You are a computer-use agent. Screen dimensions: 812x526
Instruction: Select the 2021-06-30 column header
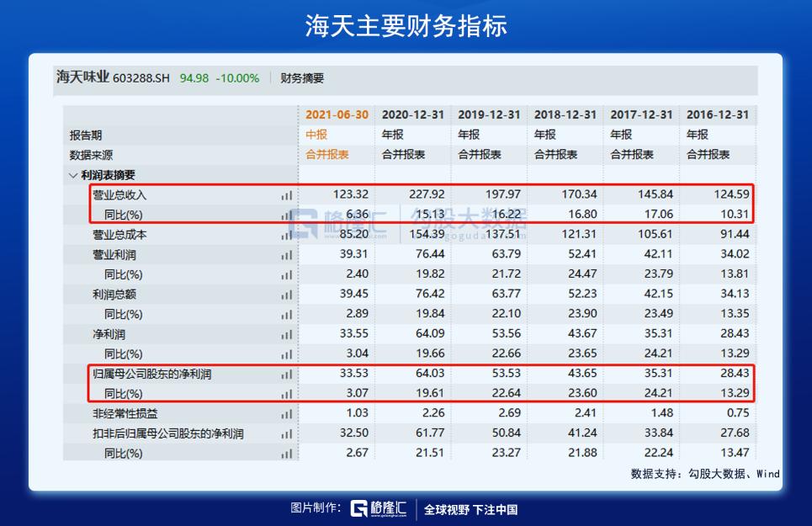click(337, 115)
